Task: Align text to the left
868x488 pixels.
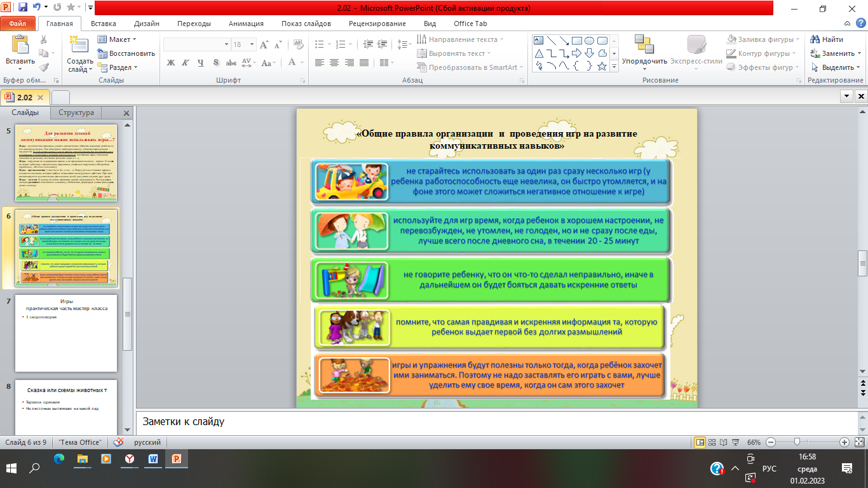Action: point(319,62)
